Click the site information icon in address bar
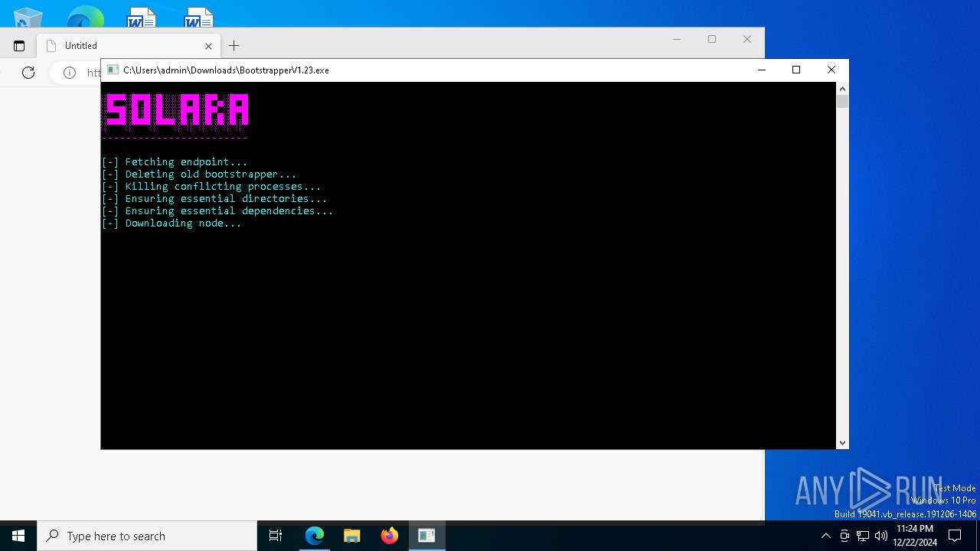Viewport: 980px width, 551px height. pos(70,73)
